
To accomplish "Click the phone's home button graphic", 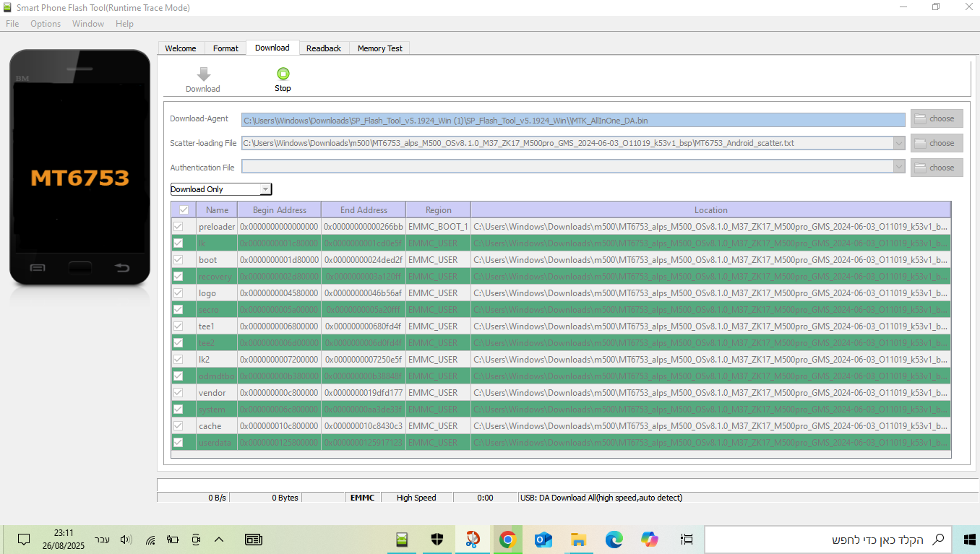I will pyautogui.click(x=80, y=268).
